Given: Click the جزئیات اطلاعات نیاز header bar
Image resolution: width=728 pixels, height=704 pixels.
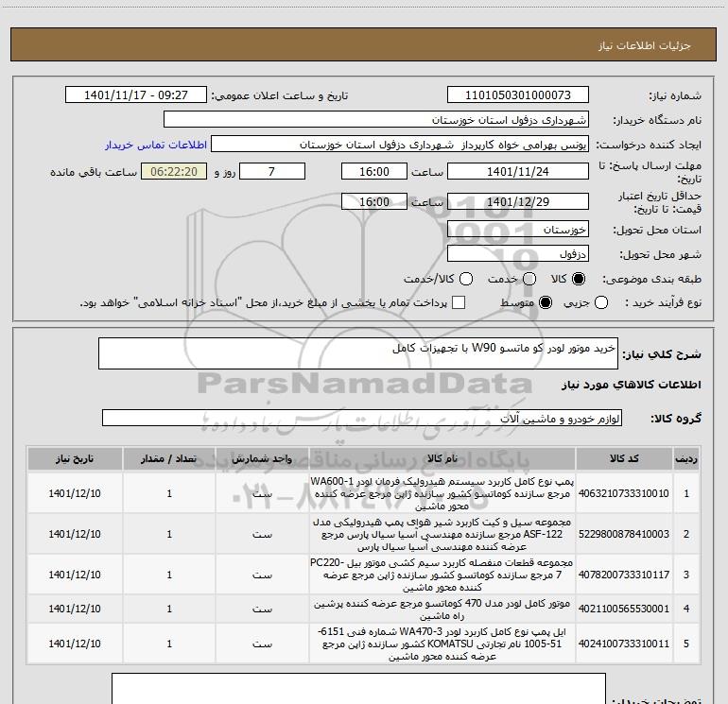Looking at the screenshot, I should point(364,44).
